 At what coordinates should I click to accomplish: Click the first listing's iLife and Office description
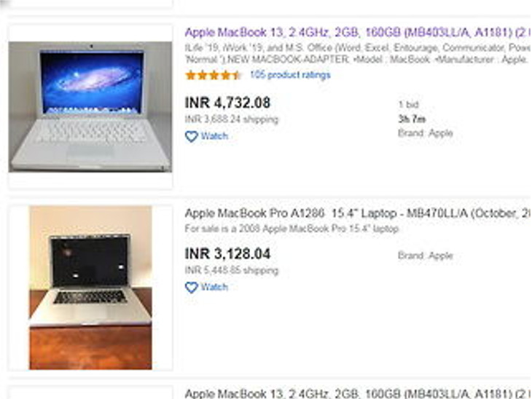[358, 54]
